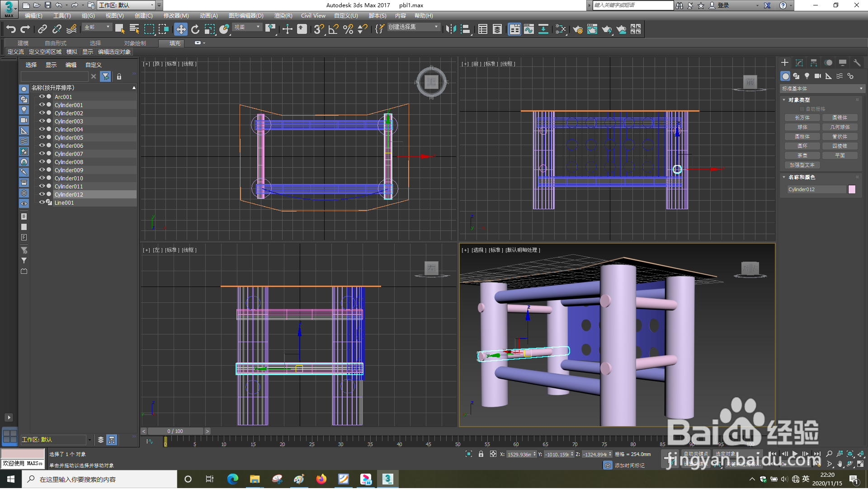Screen dimensions: 868x489
Task: Select the Angle Snap toggle
Action: coord(333,30)
